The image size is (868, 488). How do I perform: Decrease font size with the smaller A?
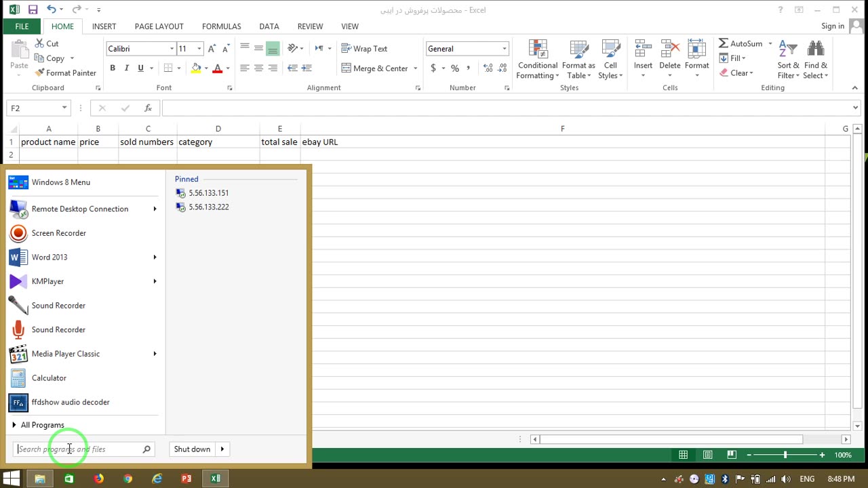(x=225, y=49)
